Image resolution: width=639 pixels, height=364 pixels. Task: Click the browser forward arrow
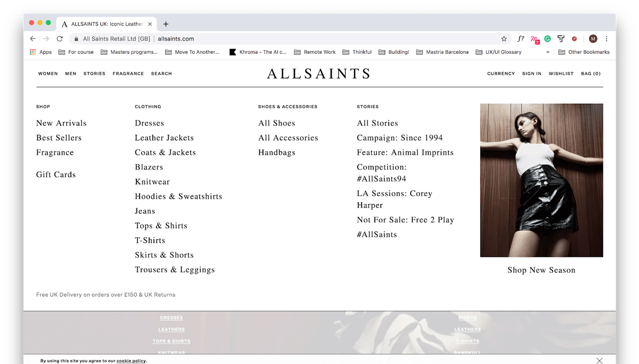[46, 39]
